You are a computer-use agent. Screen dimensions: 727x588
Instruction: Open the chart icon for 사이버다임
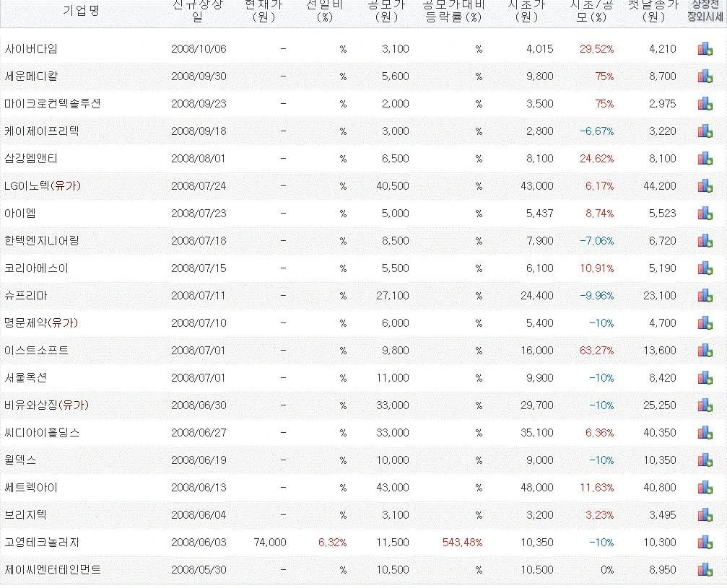705,48
